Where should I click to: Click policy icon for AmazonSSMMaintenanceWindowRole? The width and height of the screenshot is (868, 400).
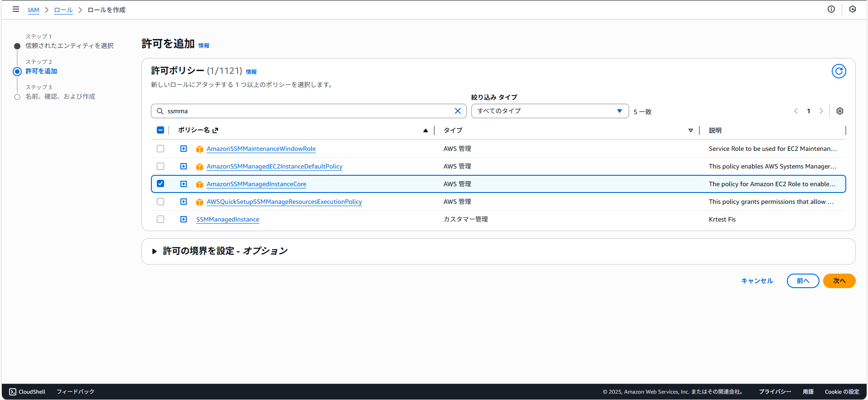click(199, 149)
